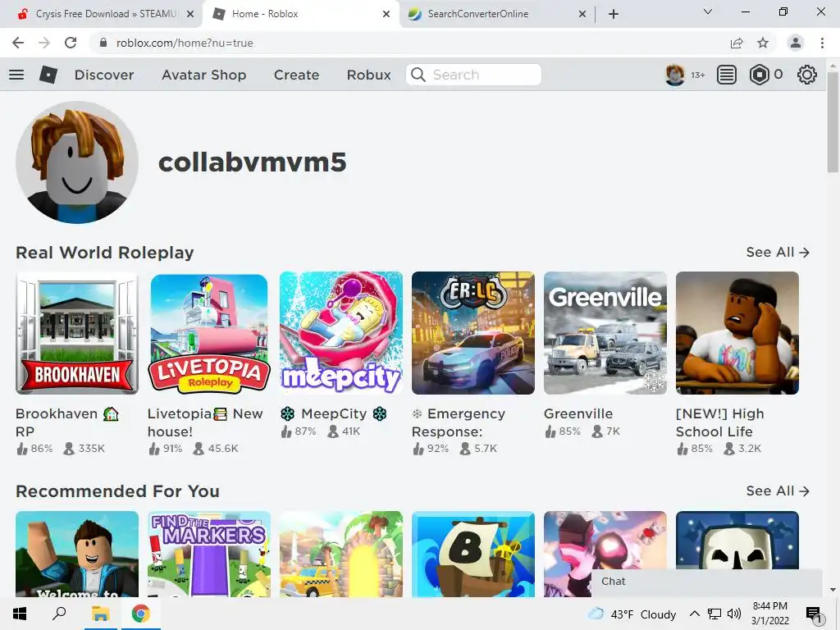The image size is (840, 630).
Task: Open the waving avatar Welcome game thumbnail
Action: 77,554
